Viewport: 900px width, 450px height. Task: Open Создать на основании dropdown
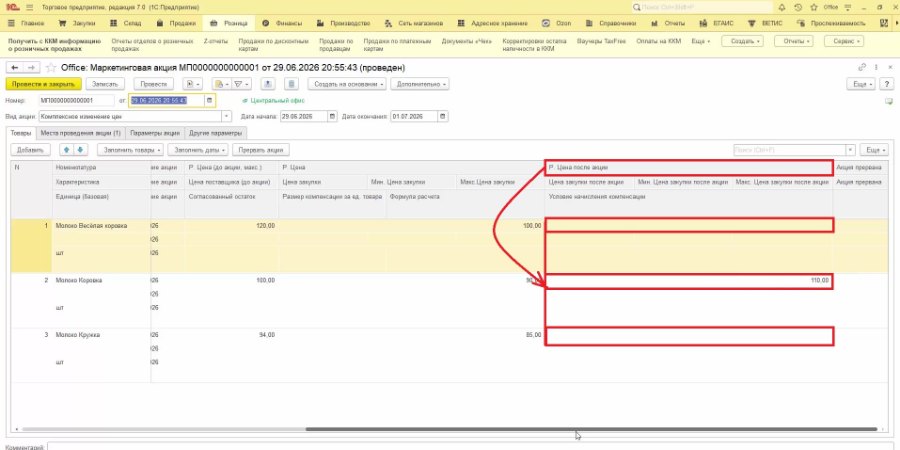coord(347,84)
